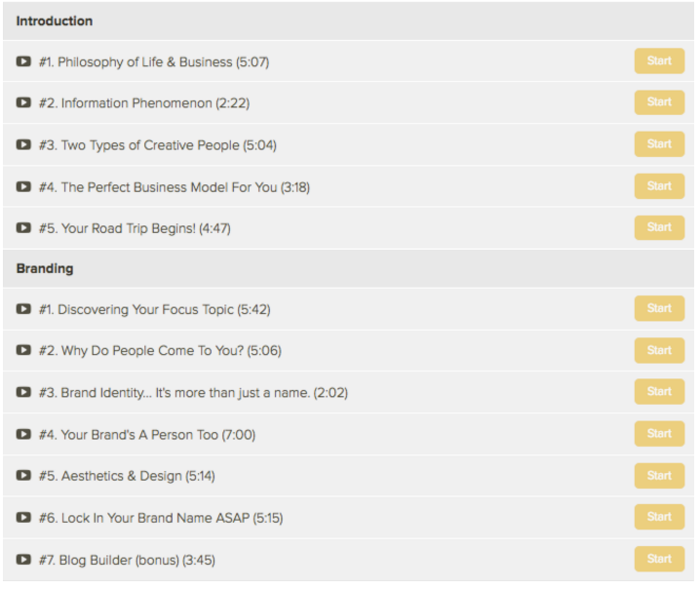Select video icon next to Aesthetics & Design

point(23,475)
